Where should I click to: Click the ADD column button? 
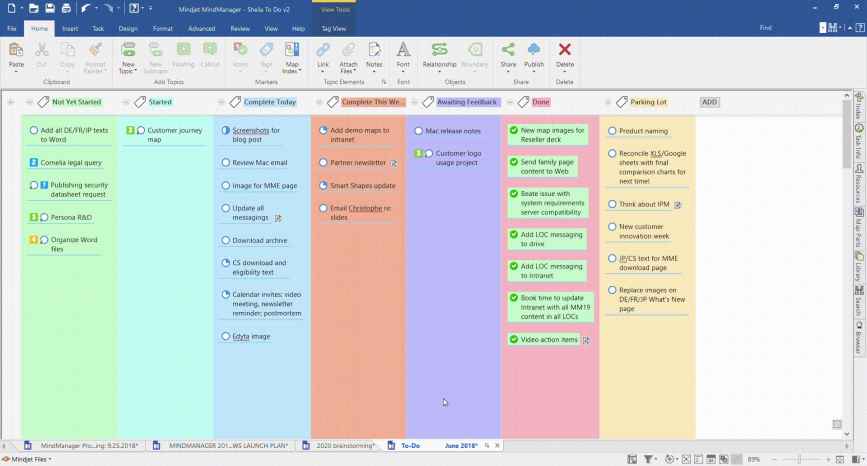(x=709, y=102)
